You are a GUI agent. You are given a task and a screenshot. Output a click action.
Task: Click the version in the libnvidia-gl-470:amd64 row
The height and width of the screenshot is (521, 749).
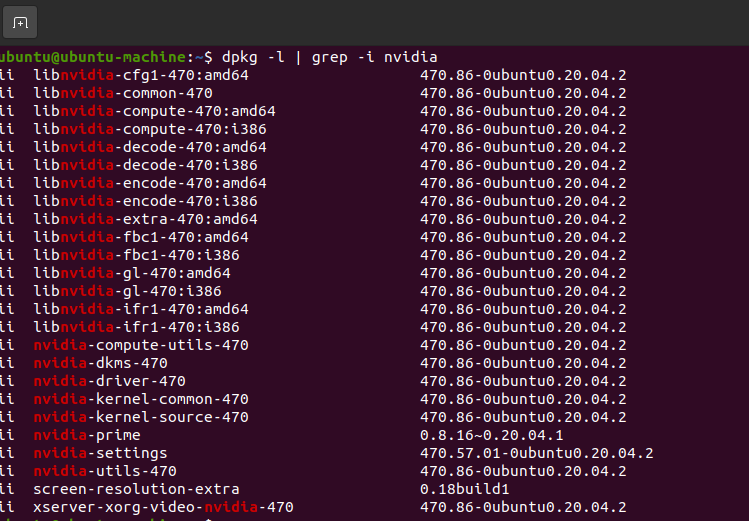click(x=524, y=273)
